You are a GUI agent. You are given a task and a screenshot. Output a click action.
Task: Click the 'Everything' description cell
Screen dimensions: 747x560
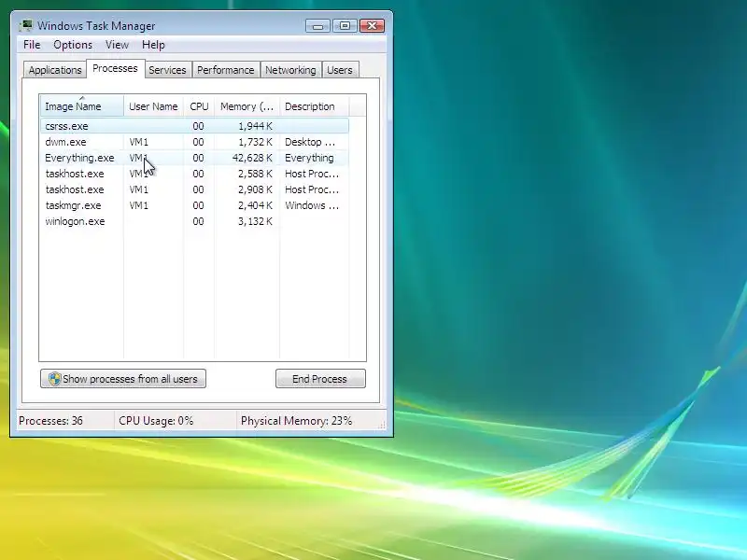point(309,158)
